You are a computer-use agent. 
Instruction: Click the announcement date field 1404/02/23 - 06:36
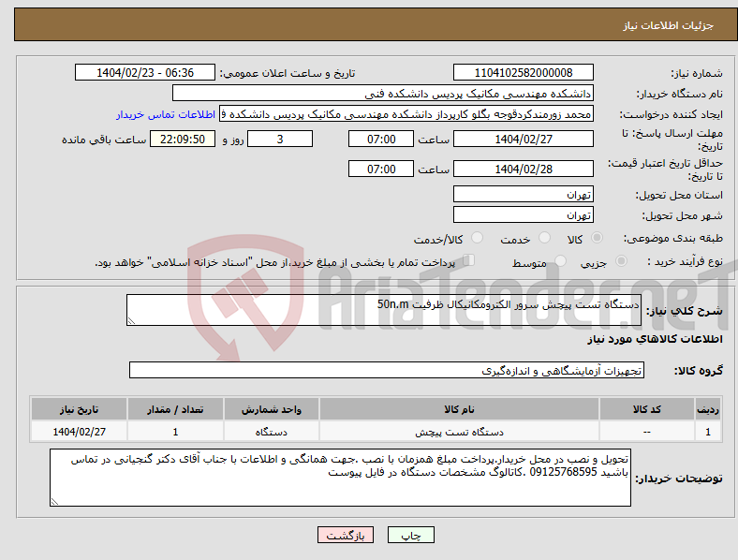(x=145, y=72)
